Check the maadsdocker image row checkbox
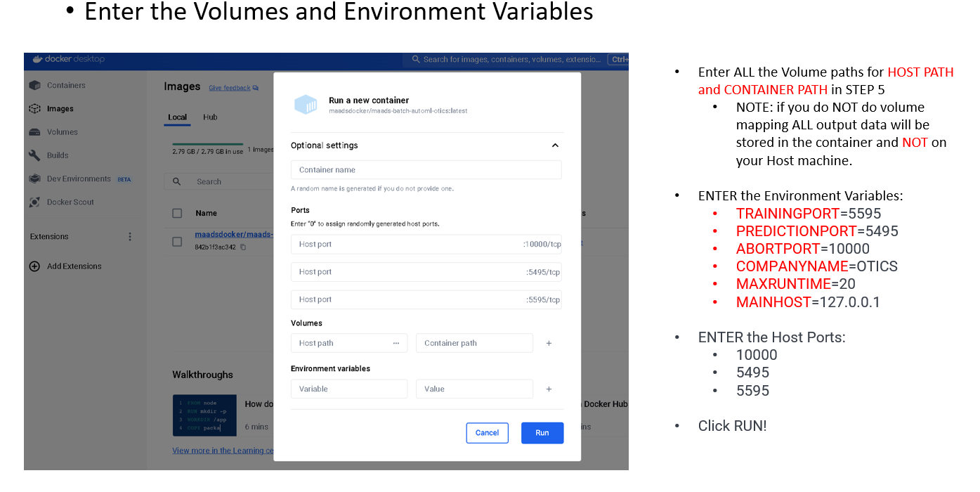The width and height of the screenshot is (980, 492). (x=178, y=241)
